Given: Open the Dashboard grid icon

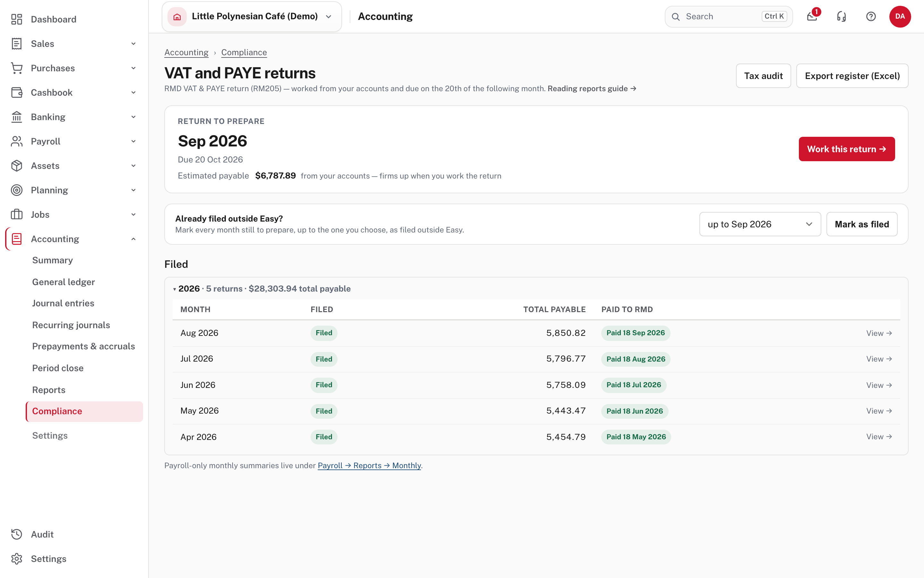Looking at the screenshot, I should click(x=16, y=19).
